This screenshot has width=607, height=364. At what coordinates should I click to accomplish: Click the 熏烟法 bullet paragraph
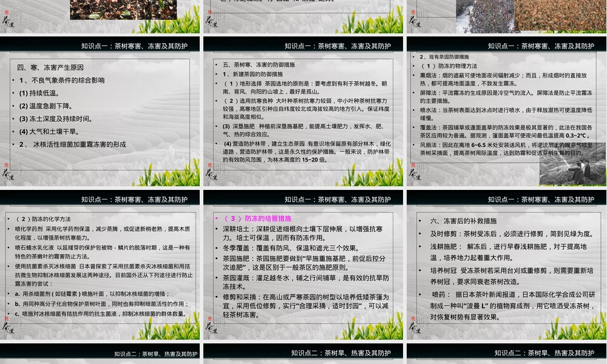503,79
